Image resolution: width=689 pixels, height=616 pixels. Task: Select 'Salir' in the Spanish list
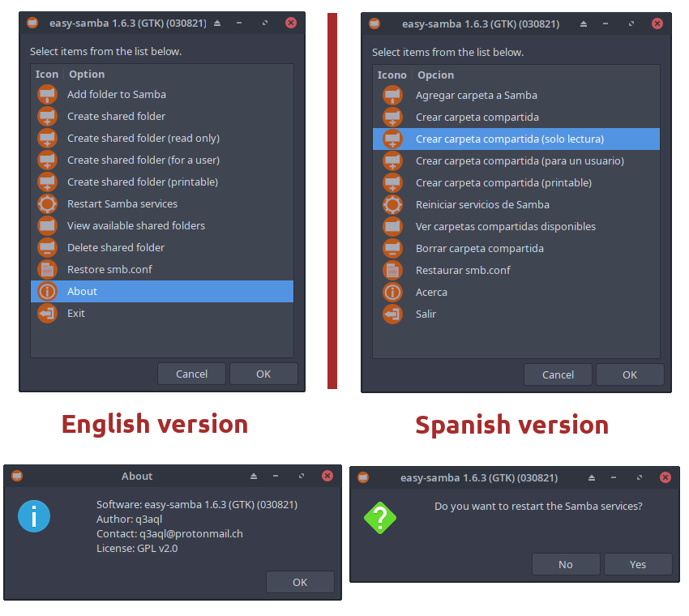tap(516, 314)
